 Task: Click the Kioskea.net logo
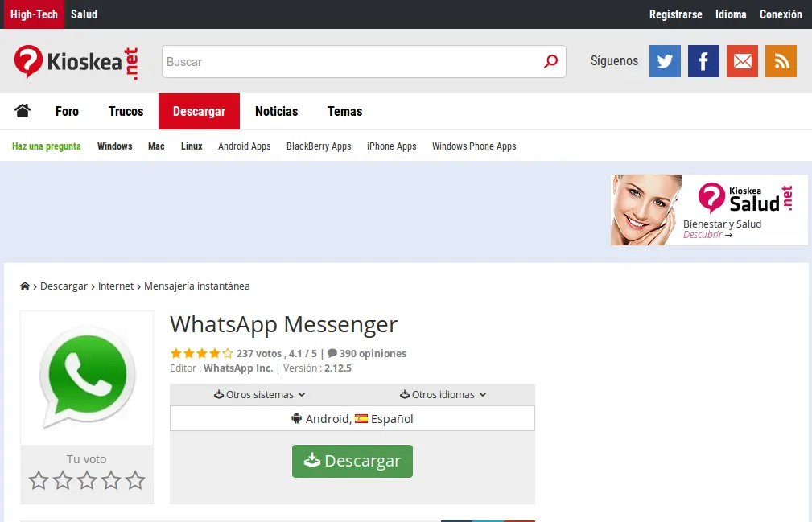pyautogui.click(x=76, y=63)
